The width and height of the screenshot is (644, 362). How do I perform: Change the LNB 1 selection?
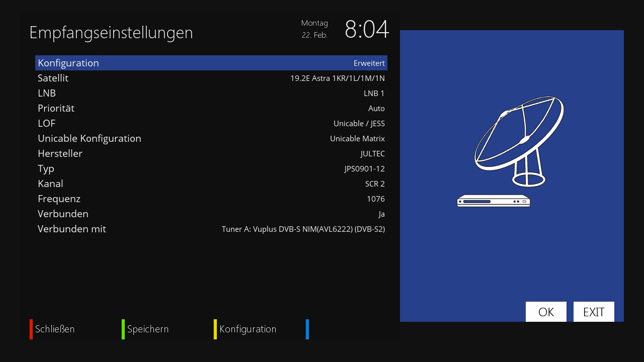(211, 93)
